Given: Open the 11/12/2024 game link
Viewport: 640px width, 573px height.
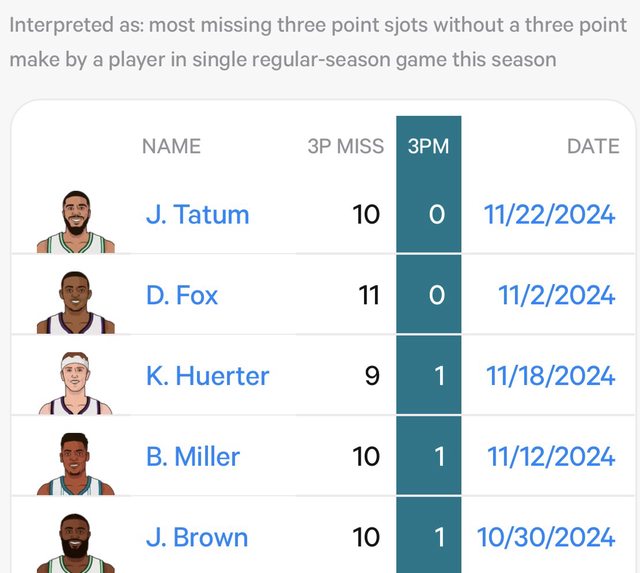Looking at the screenshot, I should pos(550,457).
